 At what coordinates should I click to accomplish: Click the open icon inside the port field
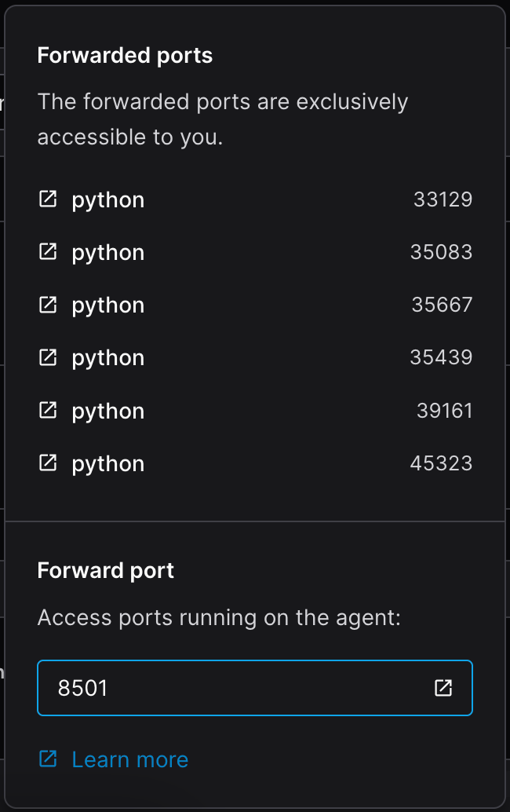coord(443,688)
